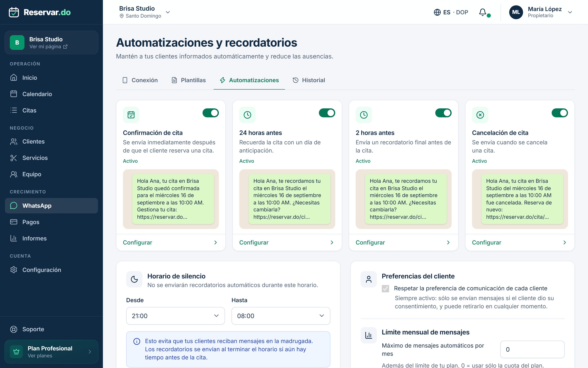
Task: Expand the Brisa Studio location selector
Action: pos(144,12)
